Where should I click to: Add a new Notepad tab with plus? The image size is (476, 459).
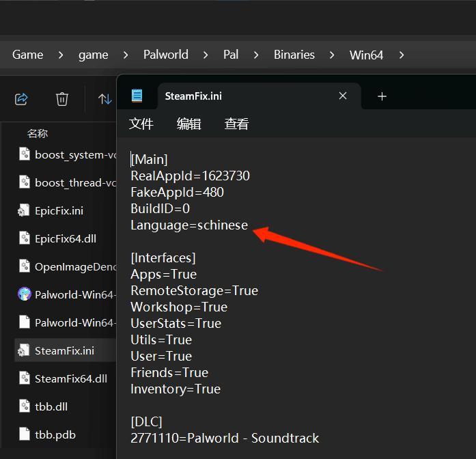tap(382, 96)
